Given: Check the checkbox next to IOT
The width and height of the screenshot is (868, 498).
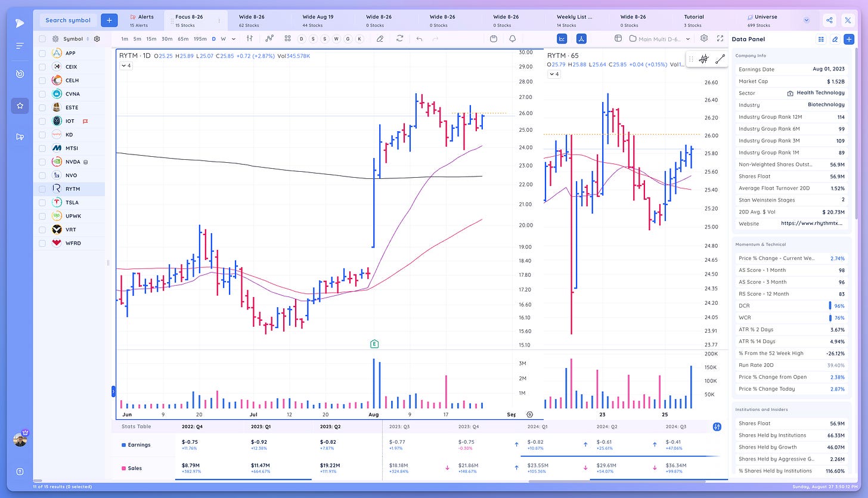Looking at the screenshot, I should tap(42, 121).
